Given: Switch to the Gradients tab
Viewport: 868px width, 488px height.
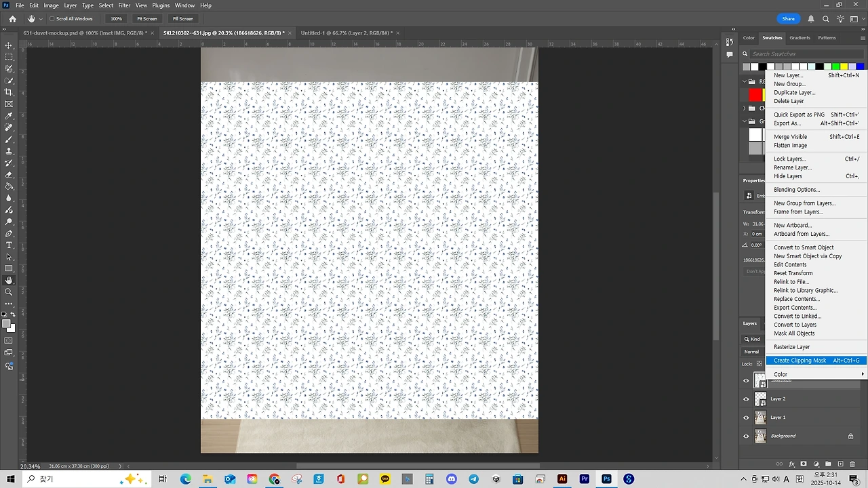Looking at the screenshot, I should 800,37.
